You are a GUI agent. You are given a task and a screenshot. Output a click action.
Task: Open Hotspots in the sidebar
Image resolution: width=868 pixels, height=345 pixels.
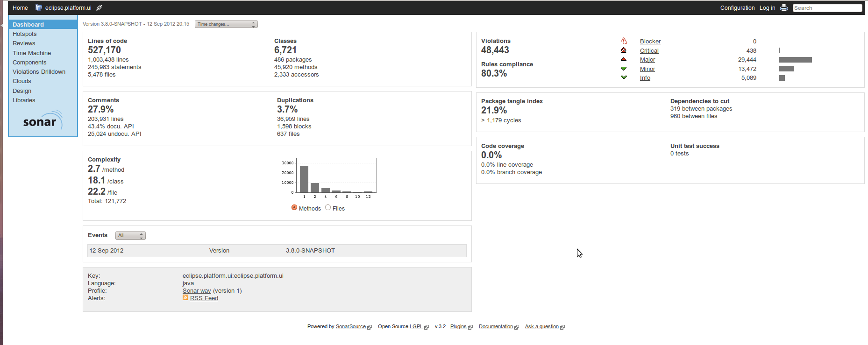click(25, 34)
